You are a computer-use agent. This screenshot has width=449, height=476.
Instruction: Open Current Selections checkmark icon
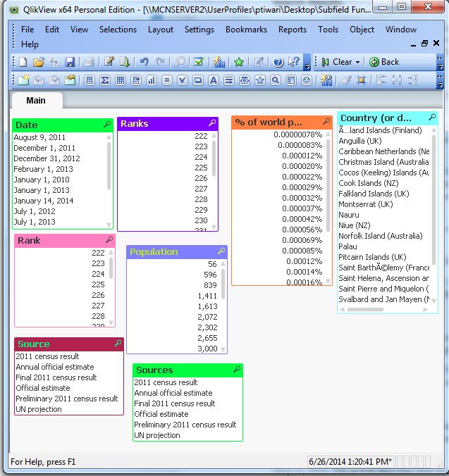[x=199, y=62]
